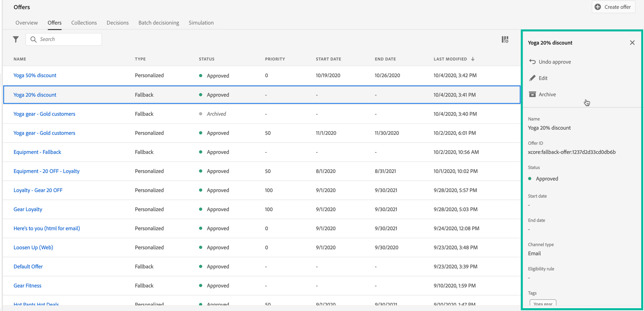Open the column settings icon
The image size is (644, 311).
click(505, 39)
